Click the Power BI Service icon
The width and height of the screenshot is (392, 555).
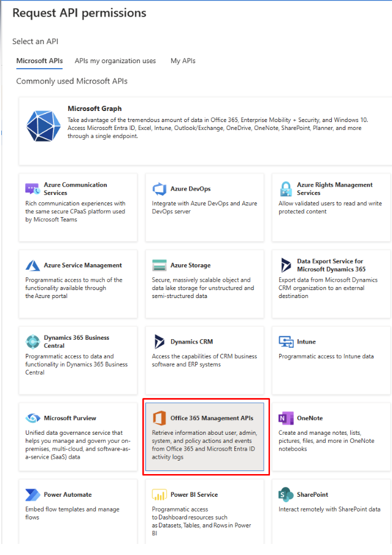click(159, 495)
